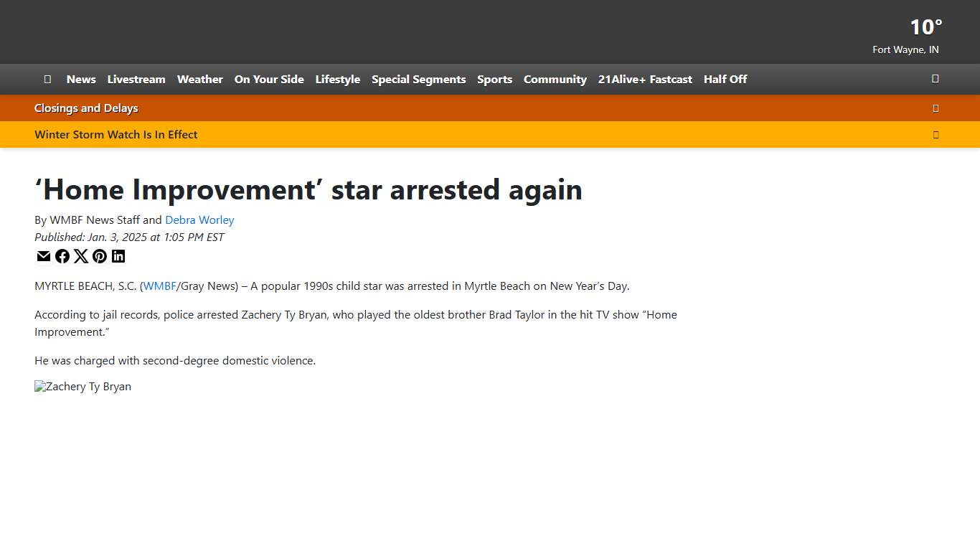The width and height of the screenshot is (980, 551).
Task: Open the Livestream page
Action: [136, 80]
